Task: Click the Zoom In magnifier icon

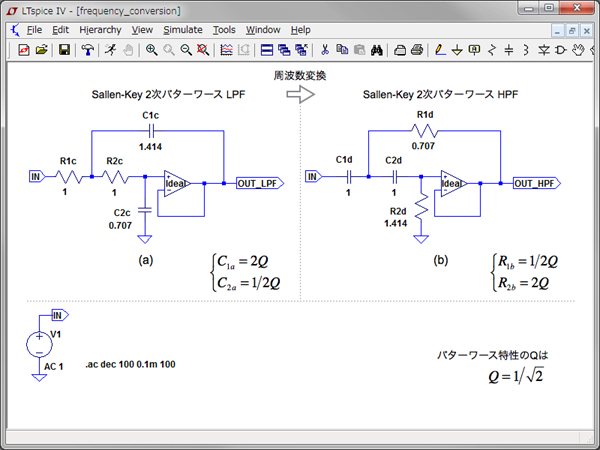Action: [x=152, y=49]
